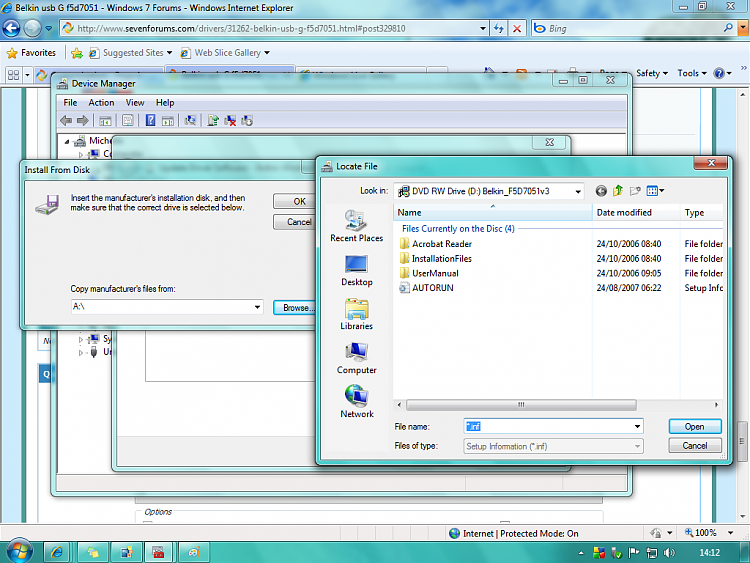Open the View menu in Device Manager
The width and height of the screenshot is (750, 563).
point(135,103)
